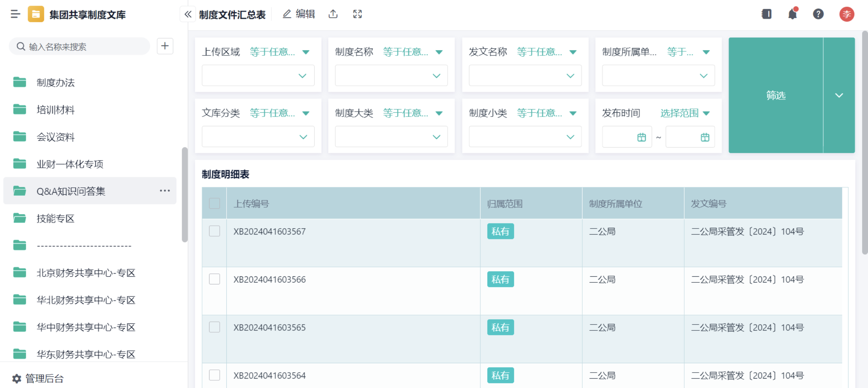The height and width of the screenshot is (388, 868).
Task: Click the export upload icon
Action: 333,14
